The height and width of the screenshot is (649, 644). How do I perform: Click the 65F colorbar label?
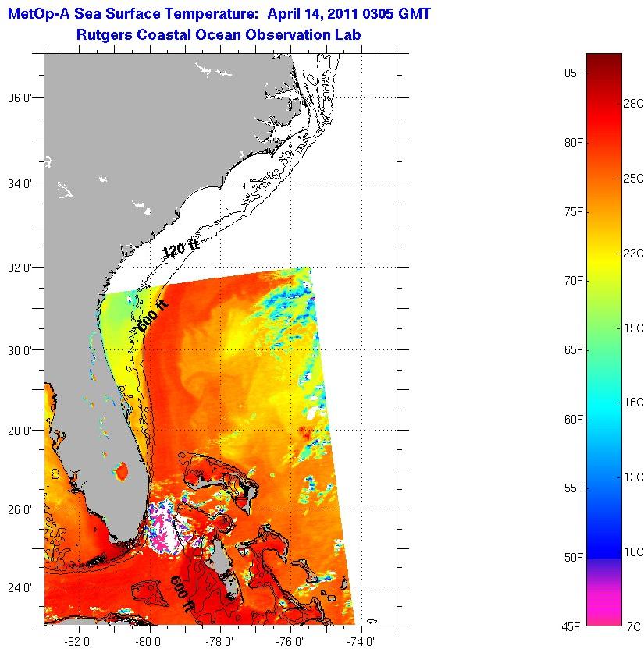pyautogui.click(x=574, y=350)
